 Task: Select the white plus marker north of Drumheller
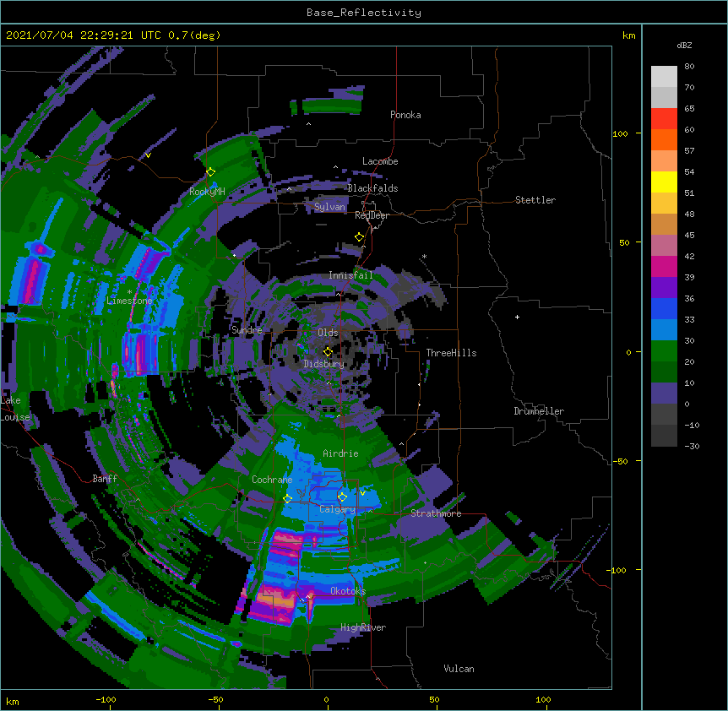click(517, 317)
